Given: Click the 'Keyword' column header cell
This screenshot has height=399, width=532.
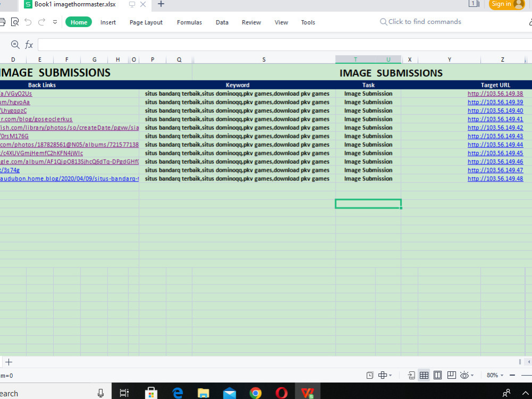Looking at the screenshot, I should 237,85.
